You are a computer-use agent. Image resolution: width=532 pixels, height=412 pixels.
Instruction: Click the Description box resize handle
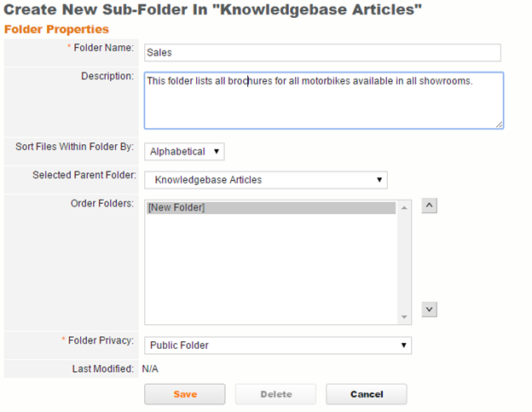(x=499, y=125)
